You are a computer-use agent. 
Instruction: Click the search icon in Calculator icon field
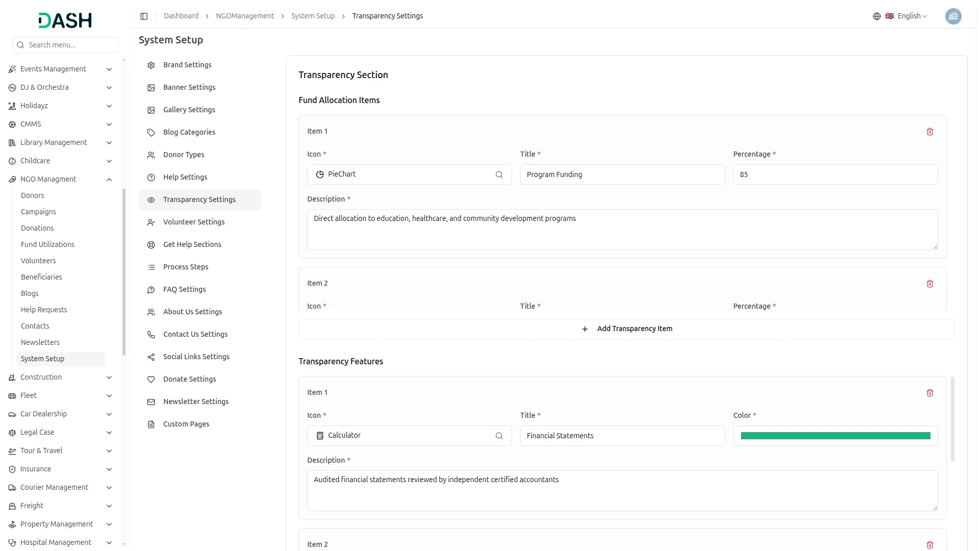[x=499, y=436]
